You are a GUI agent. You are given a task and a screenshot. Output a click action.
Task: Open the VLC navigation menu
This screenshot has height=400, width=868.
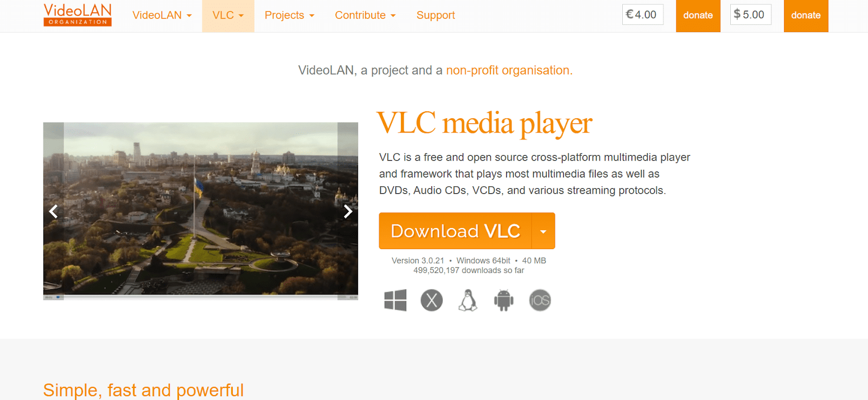[228, 15]
